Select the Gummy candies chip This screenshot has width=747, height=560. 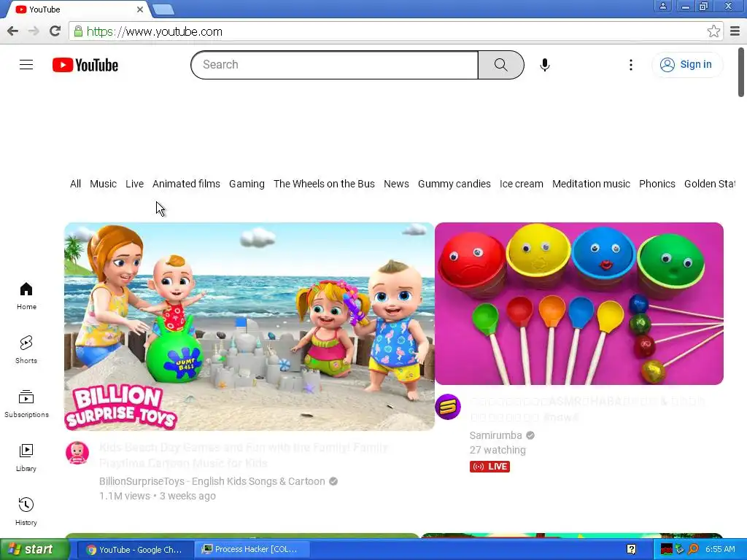454,184
